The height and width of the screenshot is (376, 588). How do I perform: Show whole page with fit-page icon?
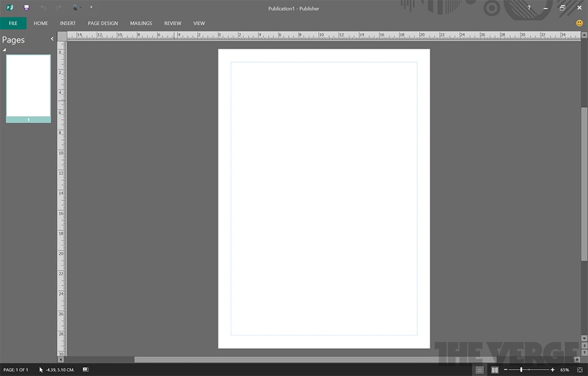(x=579, y=370)
